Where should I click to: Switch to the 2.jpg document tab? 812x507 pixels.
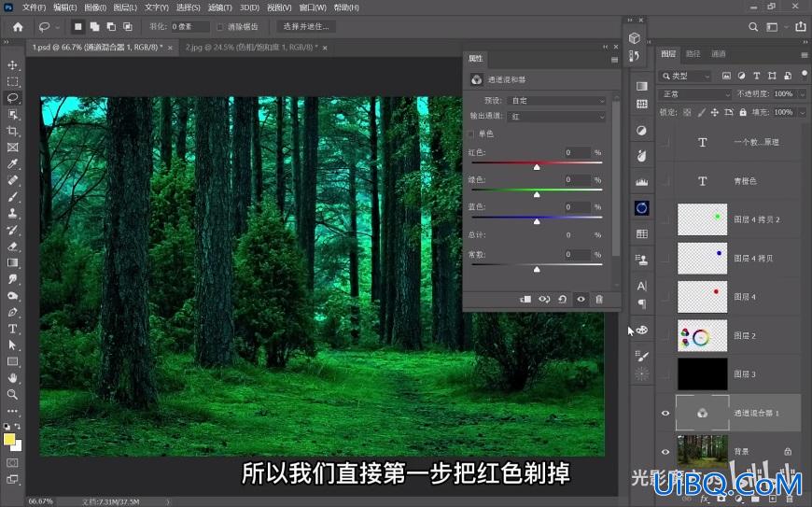(x=252, y=47)
